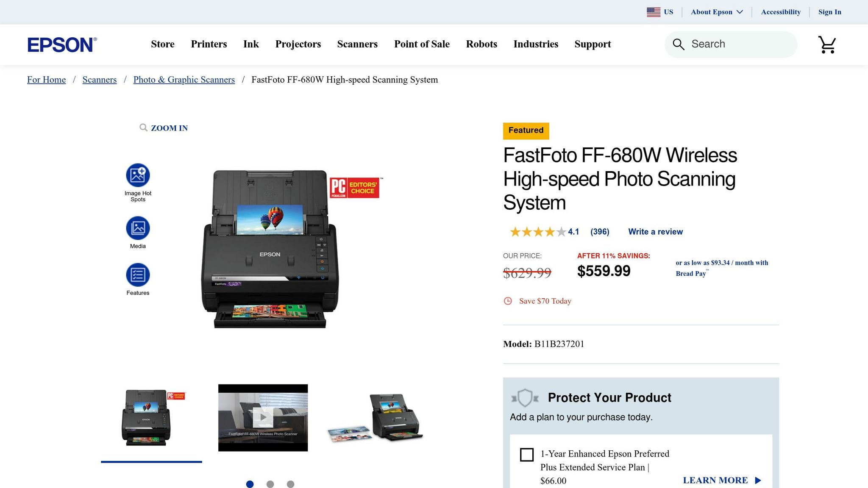
Task: Check the 1-Year Enhanced Service Plan box
Action: click(526, 455)
